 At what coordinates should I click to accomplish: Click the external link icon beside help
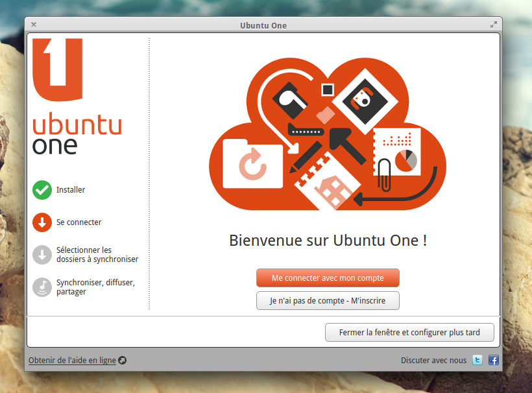pos(123,361)
